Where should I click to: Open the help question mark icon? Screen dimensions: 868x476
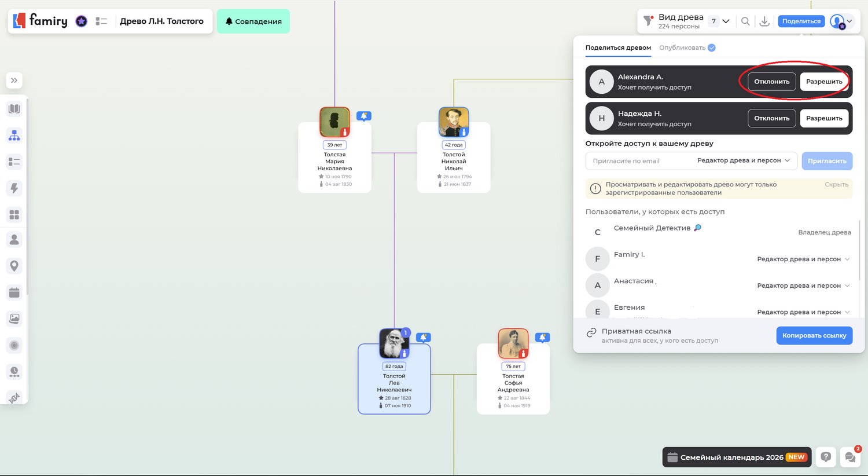(x=826, y=457)
